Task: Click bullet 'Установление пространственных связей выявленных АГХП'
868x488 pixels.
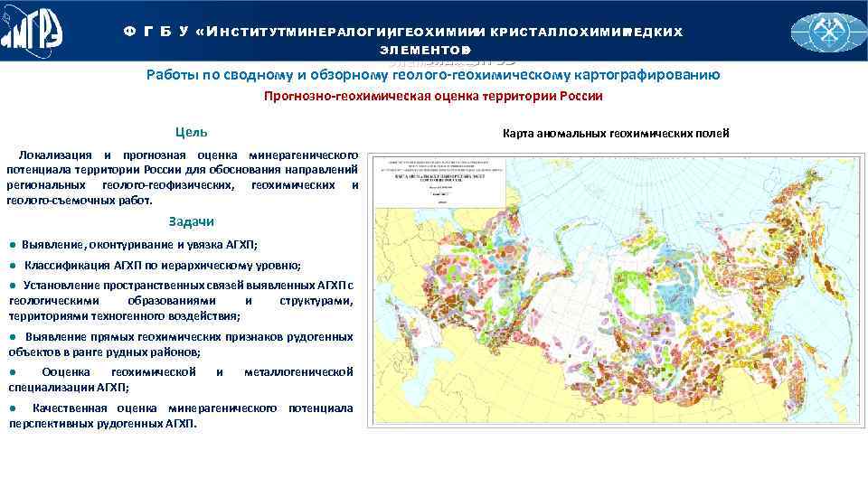Action: (x=181, y=300)
